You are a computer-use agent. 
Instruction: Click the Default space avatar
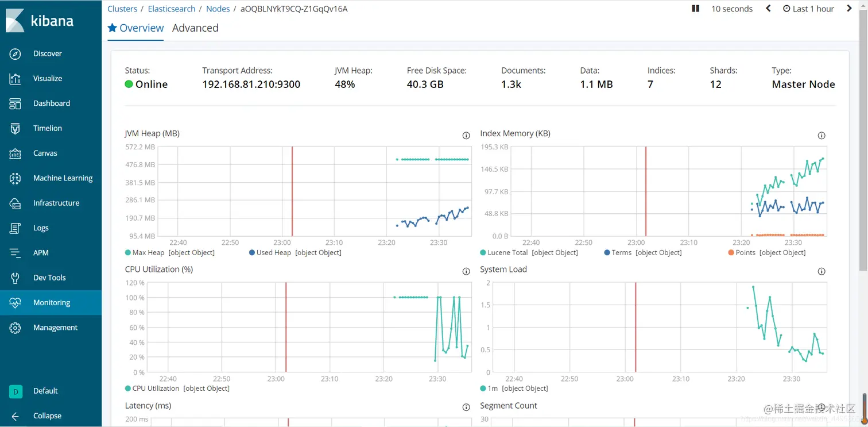15,391
